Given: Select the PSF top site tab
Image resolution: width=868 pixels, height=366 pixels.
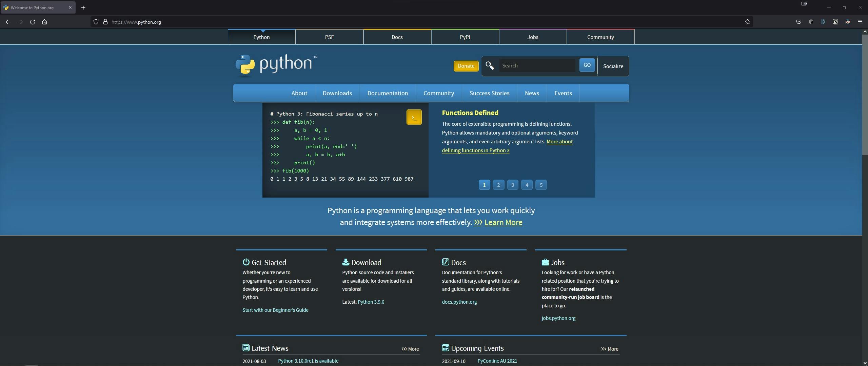Looking at the screenshot, I should click(329, 37).
